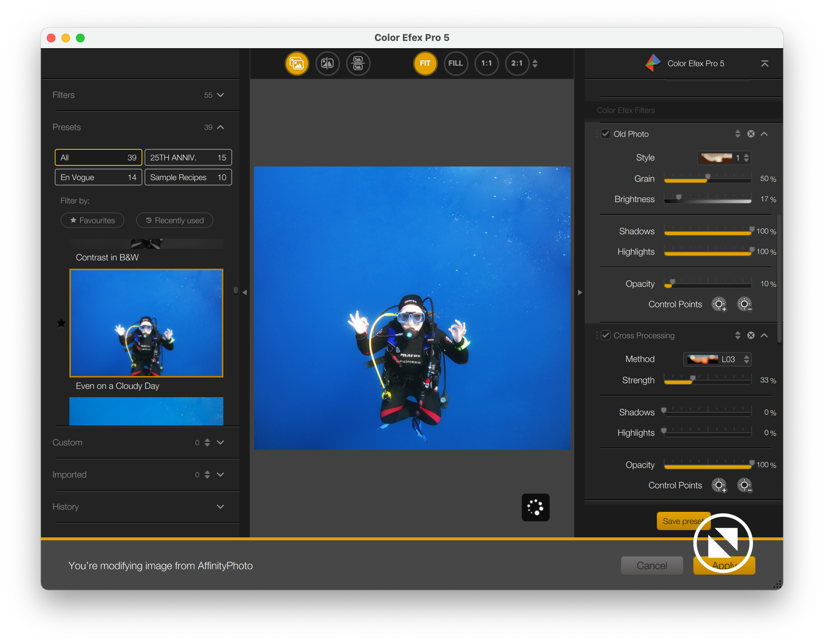Viewport: 824px width, 644px height.
Task: Remove control point for Cross Processing
Action: click(x=745, y=486)
